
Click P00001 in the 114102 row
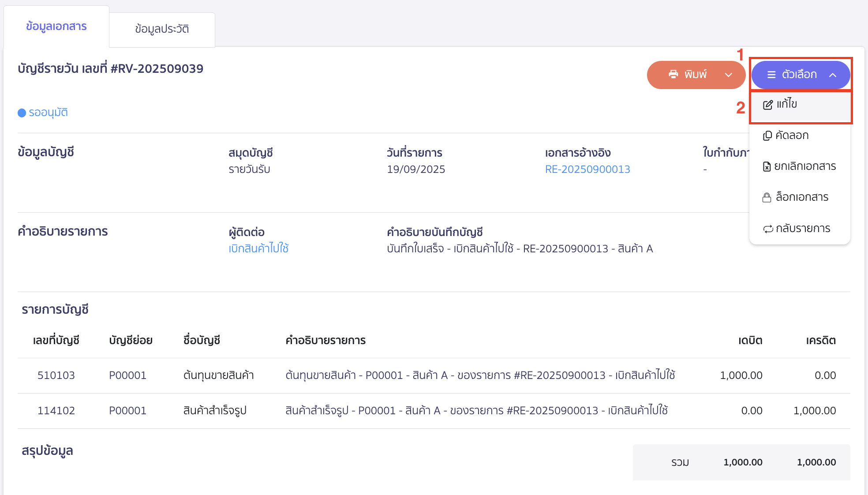(x=127, y=411)
